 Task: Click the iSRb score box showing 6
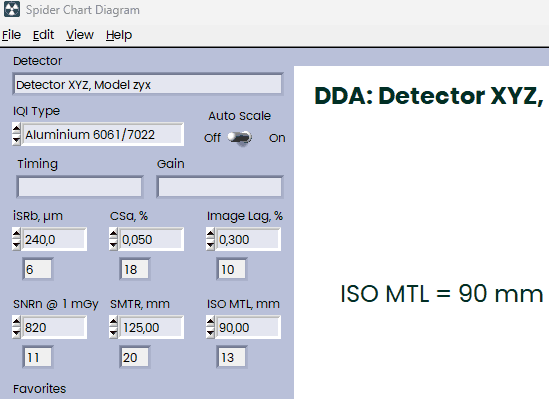[38, 269]
